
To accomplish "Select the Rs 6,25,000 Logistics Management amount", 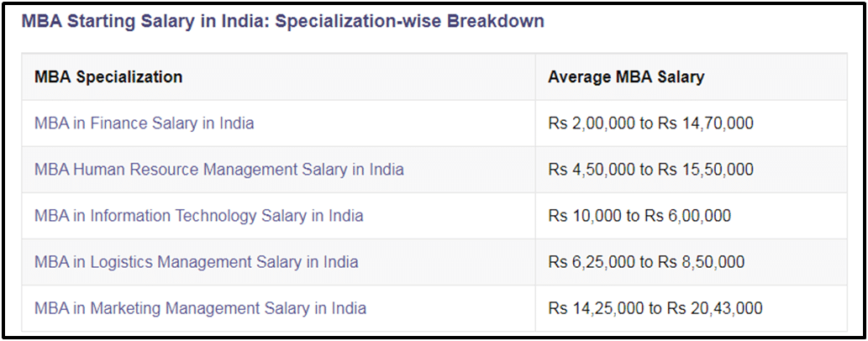I will pyautogui.click(x=592, y=261).
